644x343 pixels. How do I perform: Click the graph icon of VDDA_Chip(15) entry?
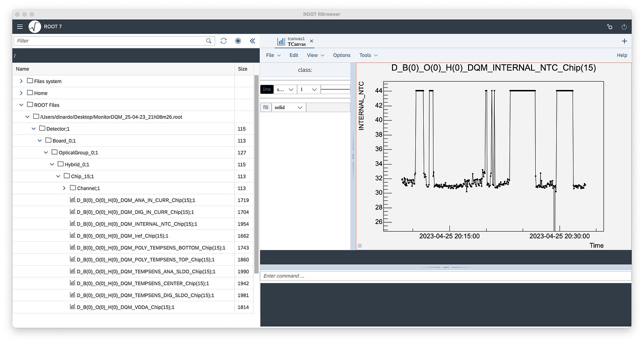point(72,307)
